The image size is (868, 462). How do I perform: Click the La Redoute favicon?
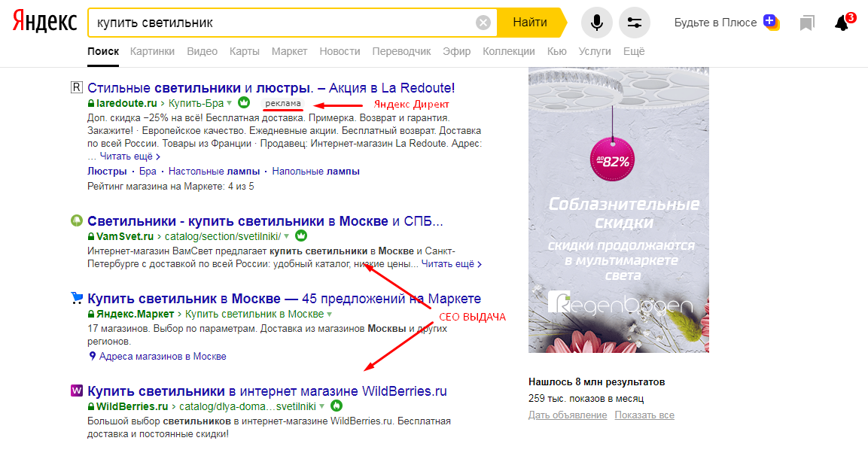tap(76, 87)
